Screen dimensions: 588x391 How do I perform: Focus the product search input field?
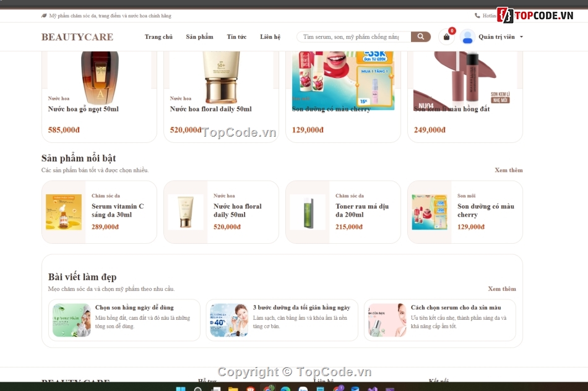coord(353,37)
